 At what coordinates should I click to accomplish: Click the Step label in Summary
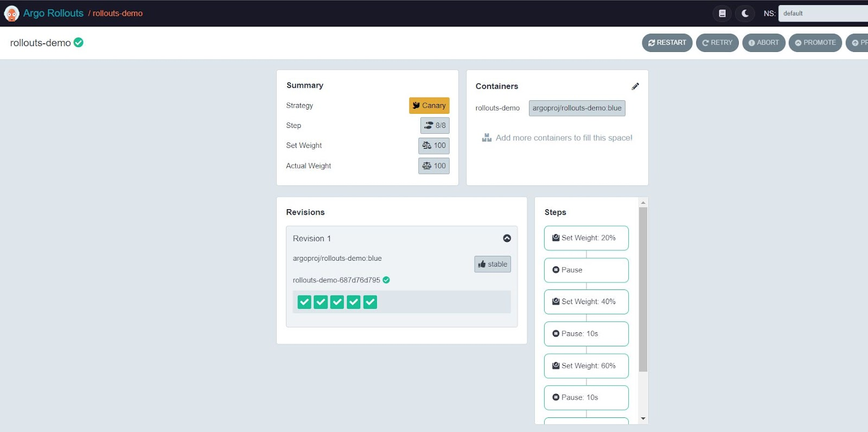click(293, 125)
